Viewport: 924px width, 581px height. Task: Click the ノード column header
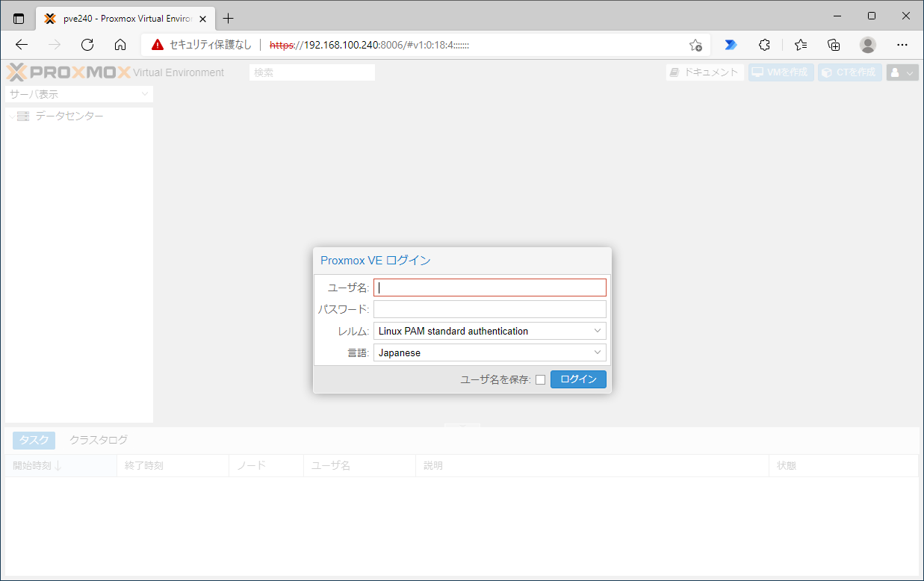pyautogui.click(x=266, y=466)
